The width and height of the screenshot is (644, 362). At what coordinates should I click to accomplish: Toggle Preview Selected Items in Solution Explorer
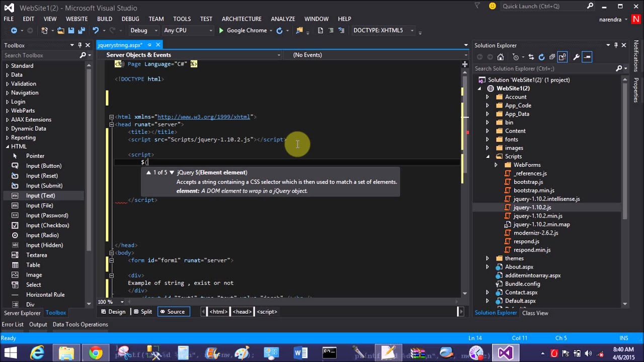[x=587, y=57]
